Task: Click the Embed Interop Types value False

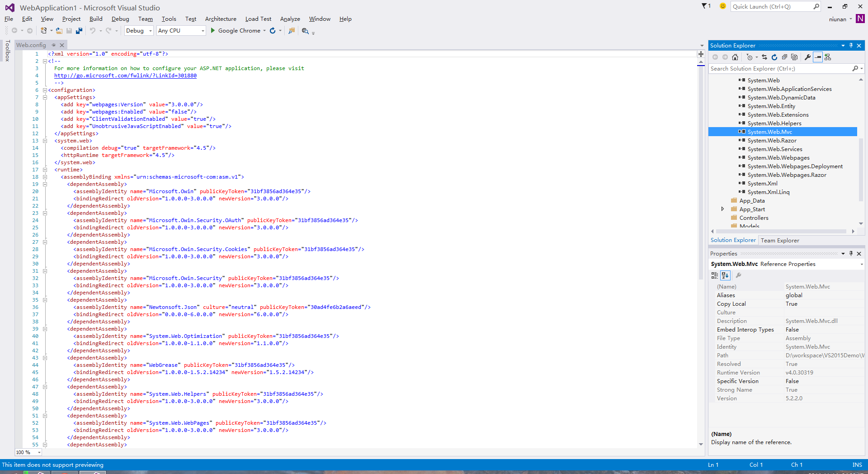Action: tap(792, 330)
